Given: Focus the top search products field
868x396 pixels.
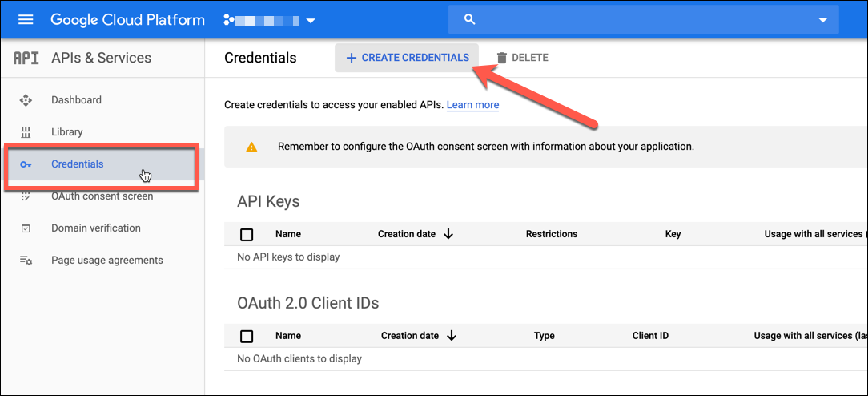Looking at the screenshot, I should pyautogui.click(x=643, y=20).
